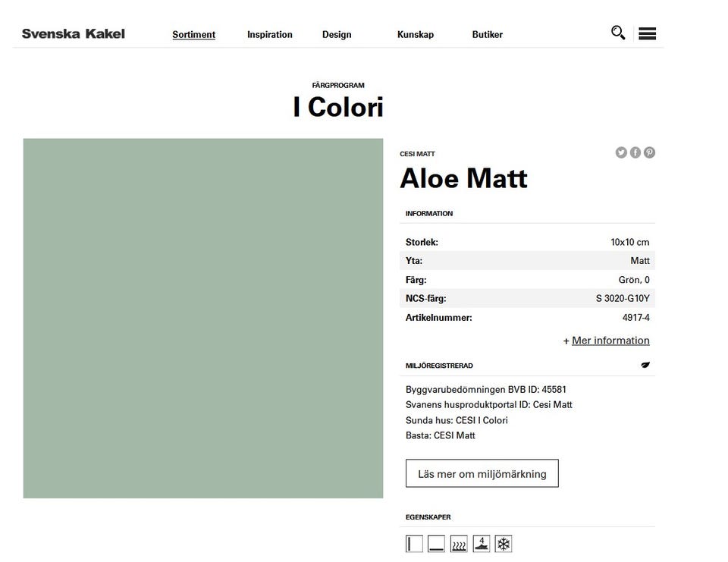The width and height of the screenshot is (728, 562).
Task: Open the Inspiration menu
Action: click(x=269, y=34)
